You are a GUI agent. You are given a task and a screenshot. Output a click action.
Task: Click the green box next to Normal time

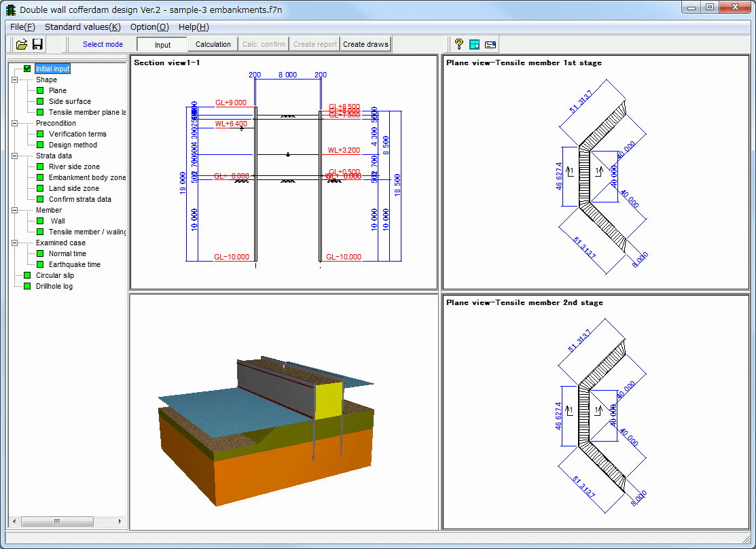tap(40, 253)
